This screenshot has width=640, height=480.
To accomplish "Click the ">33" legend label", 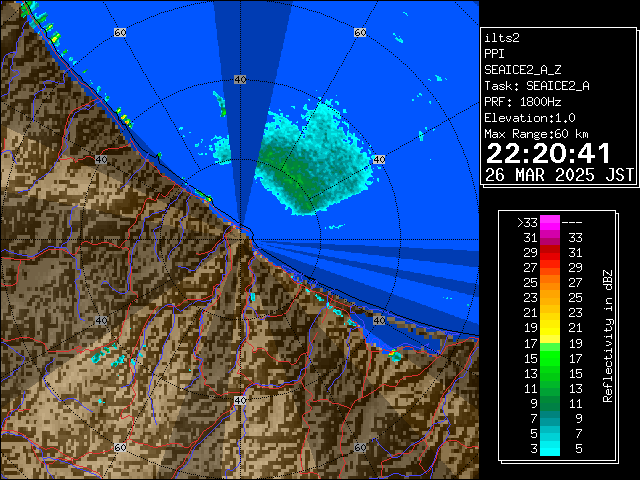I will point(527,223).
